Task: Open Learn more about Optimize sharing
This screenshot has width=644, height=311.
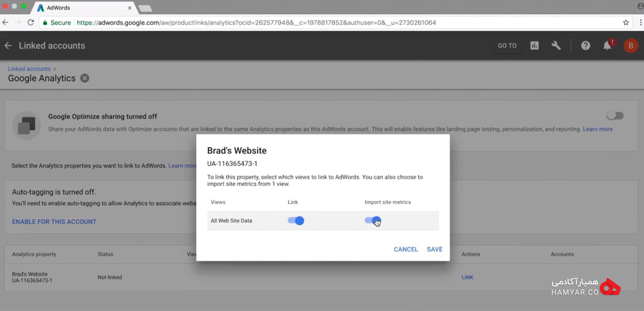Action: tap(597, 129)
